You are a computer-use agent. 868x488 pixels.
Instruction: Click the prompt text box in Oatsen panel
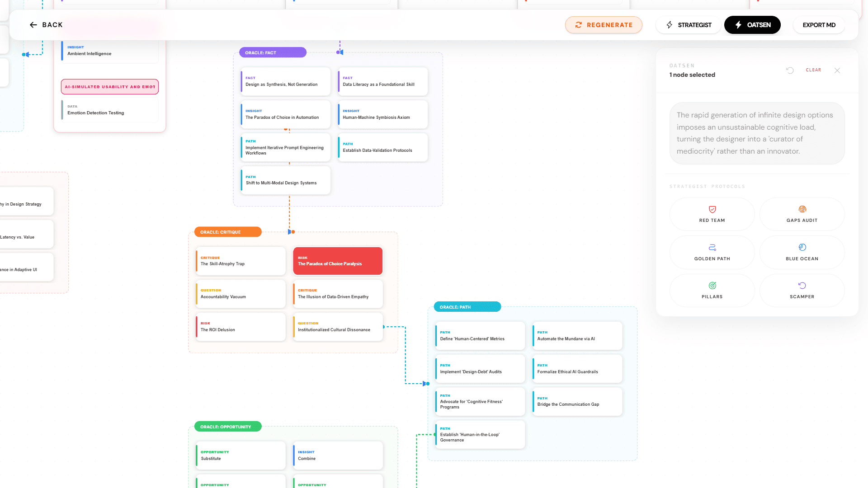point(757,133)
